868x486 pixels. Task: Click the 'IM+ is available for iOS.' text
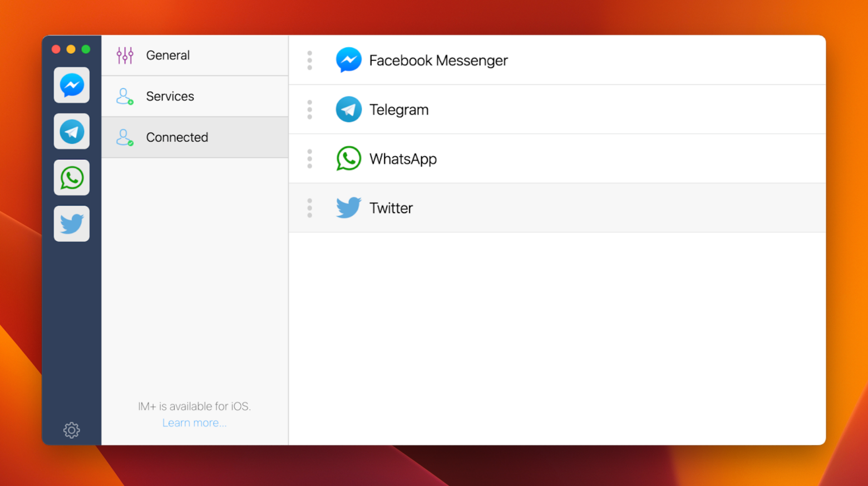(x=194, y=406)
